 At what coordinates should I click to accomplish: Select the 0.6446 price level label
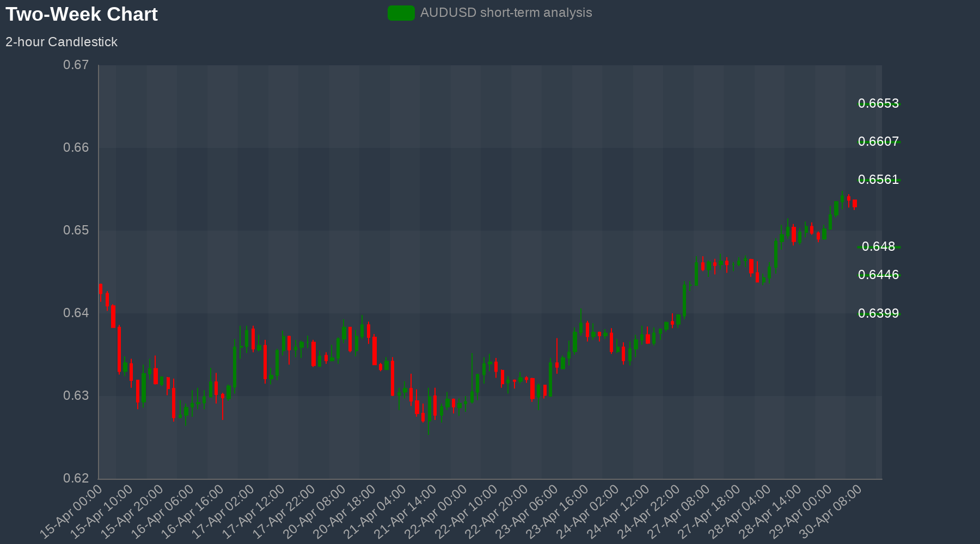click(878, 275)
